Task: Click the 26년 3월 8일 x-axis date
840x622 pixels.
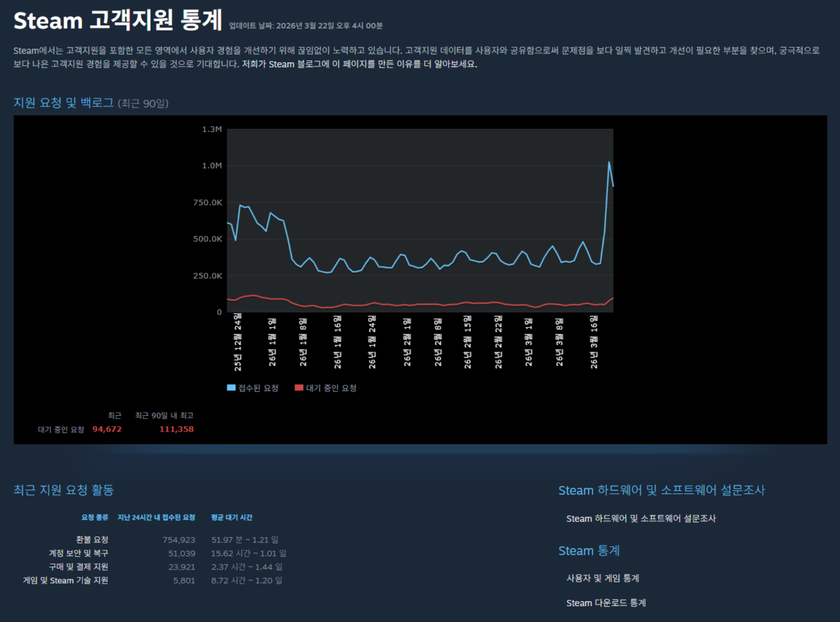Action: tap(560, 342)
